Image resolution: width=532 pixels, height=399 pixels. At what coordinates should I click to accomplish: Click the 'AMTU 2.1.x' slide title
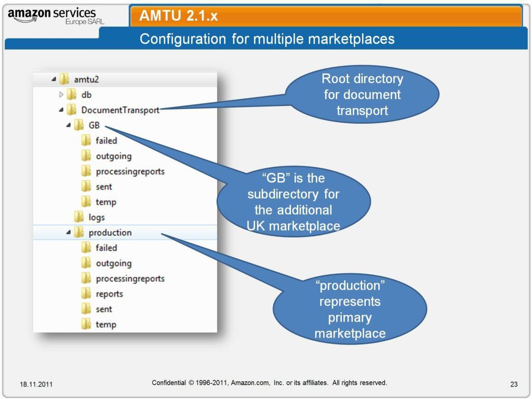[179, 16]
